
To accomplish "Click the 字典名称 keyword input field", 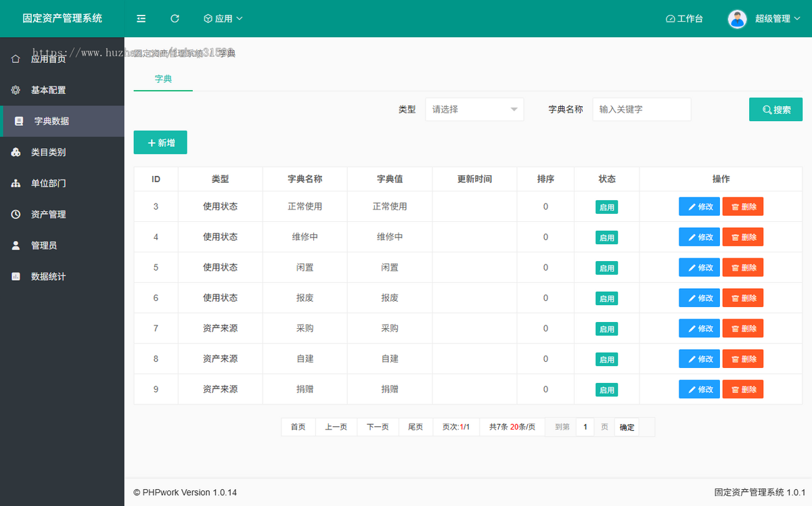I will 641,109.
